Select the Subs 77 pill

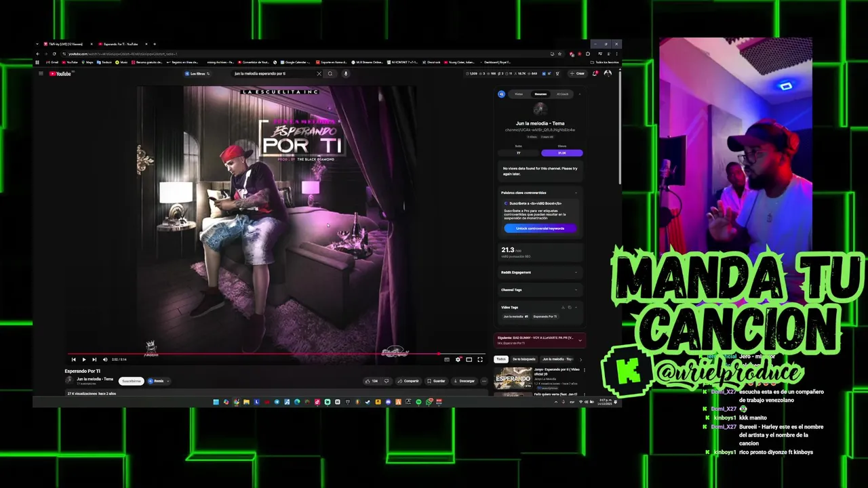point(519,153)
